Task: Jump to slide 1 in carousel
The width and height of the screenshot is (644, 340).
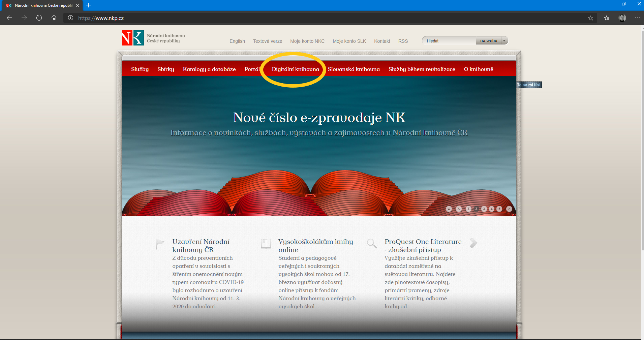Action: (468, 209)
